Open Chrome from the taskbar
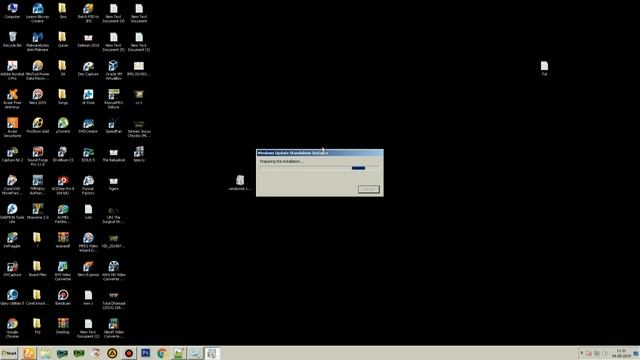 (162, 353)
